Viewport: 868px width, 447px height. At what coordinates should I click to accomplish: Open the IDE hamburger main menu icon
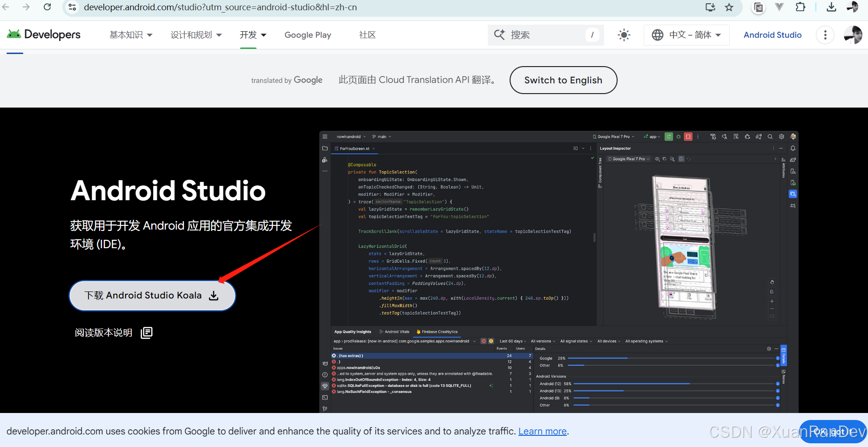click(x=325, y=136)
